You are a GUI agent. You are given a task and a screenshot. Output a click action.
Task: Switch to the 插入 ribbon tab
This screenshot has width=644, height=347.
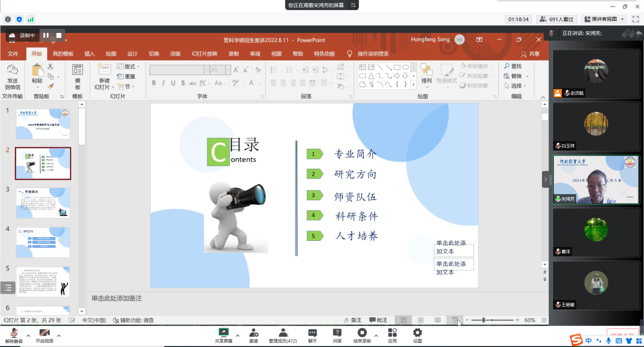click(x=89, y=54)
